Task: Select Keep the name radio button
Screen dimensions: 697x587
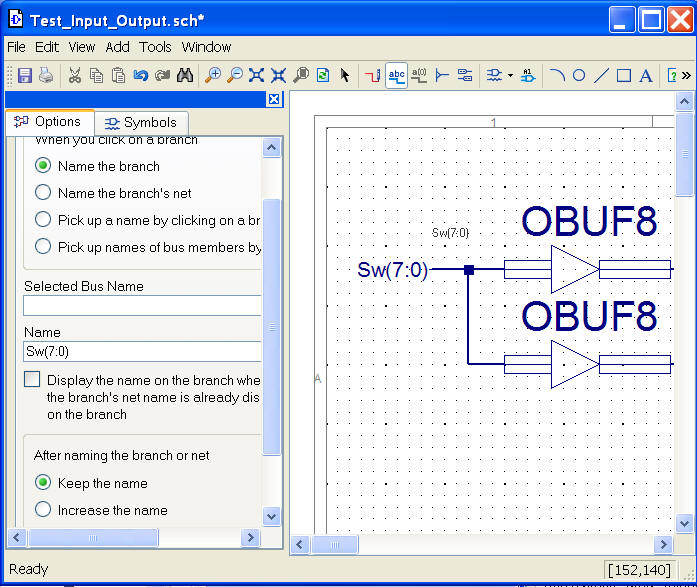Action: pos(43,482)
